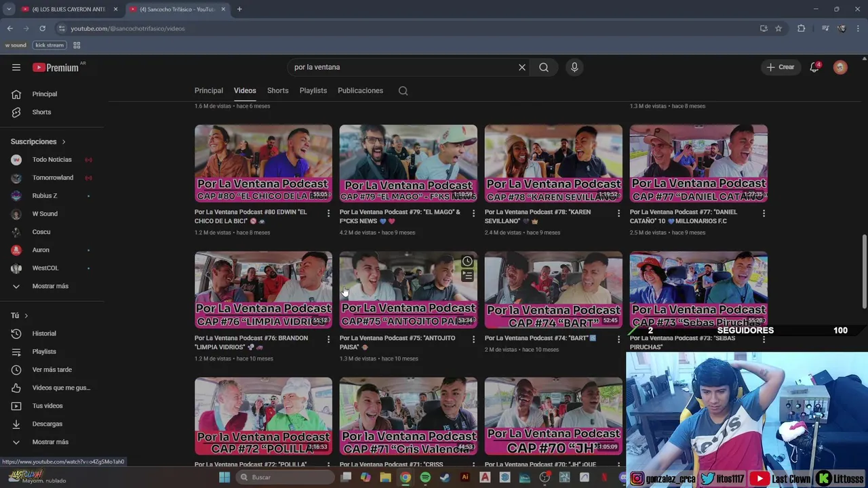Screen dimensions: 868x488
Task: Click the Windows taskbar Buscar field
Action: coord(285,477)
